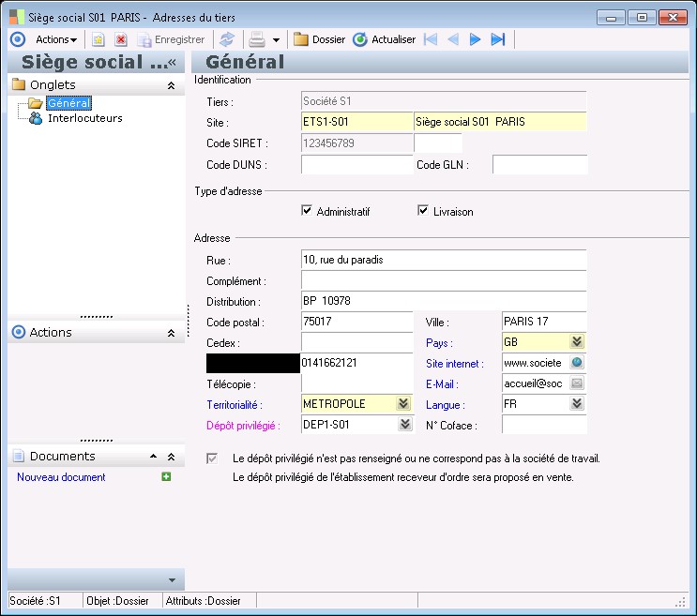Select Interlocuteurs in the Onglets tree
Viewport: 697px width, 616px height.
(84, 118)
